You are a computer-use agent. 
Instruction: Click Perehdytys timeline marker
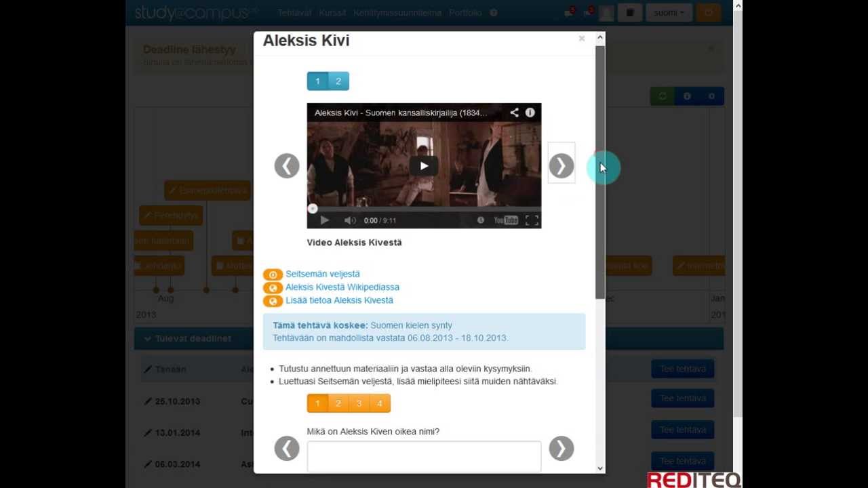[171, 216]
